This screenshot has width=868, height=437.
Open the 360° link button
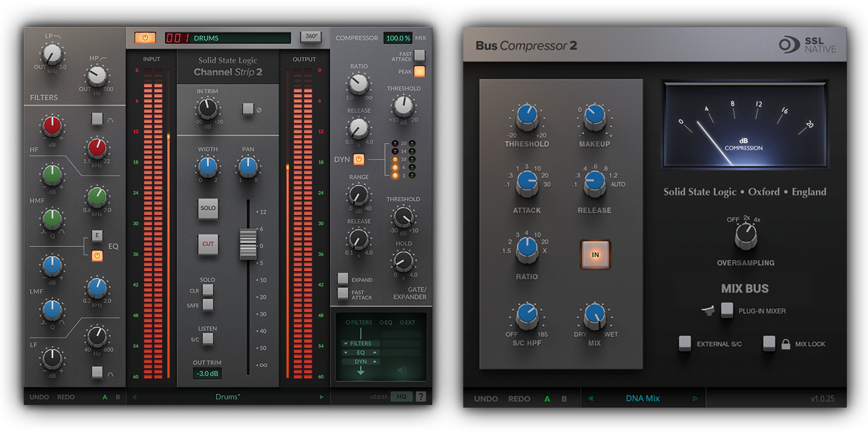click(x=311, y=36)
